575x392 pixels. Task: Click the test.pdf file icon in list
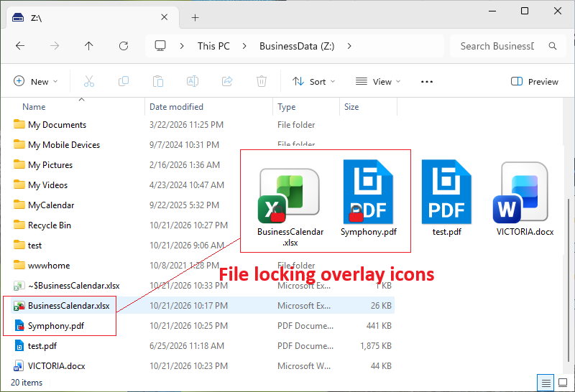[19, 346]
